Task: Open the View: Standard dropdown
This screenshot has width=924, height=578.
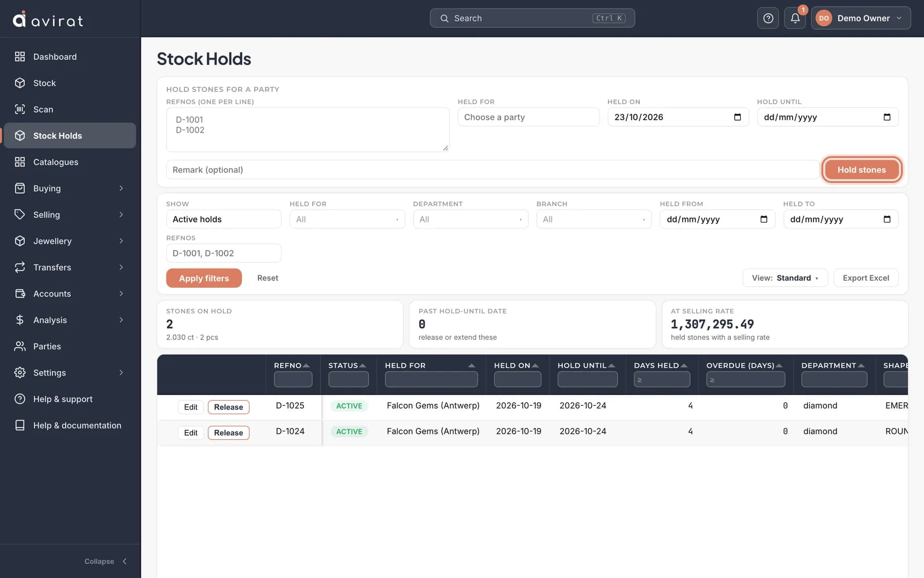Action: pos(785,278)
